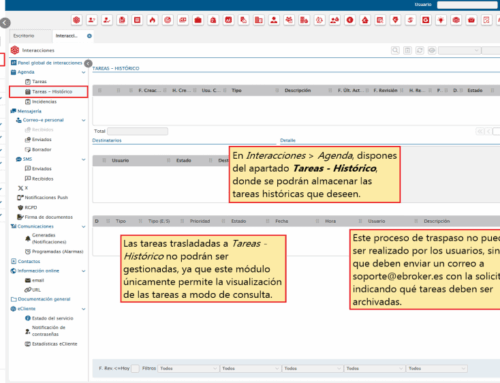Collapse the Correo-e personal chevron

point(83,120)
